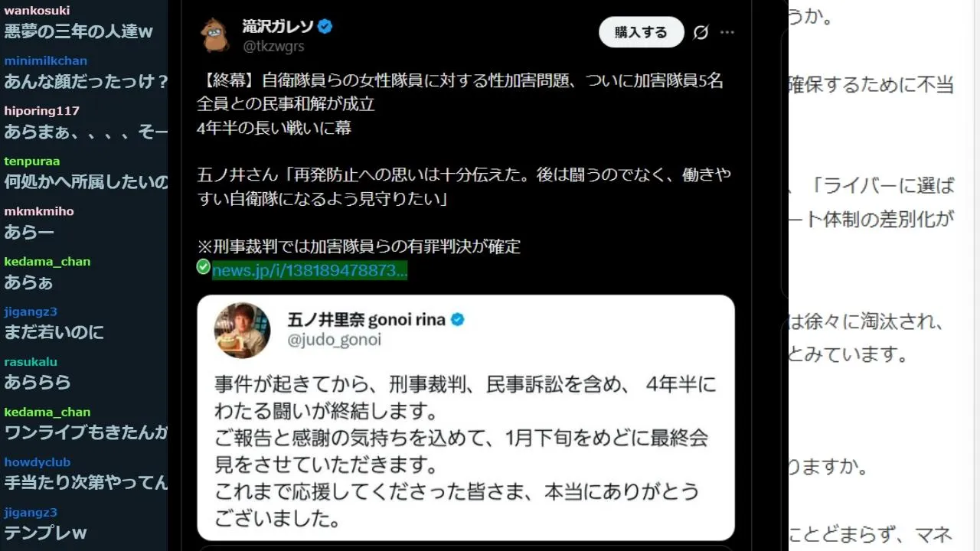Click the Grok slash-circle icon
This screenshot has height=551, width=980.
tap(700, 32)
